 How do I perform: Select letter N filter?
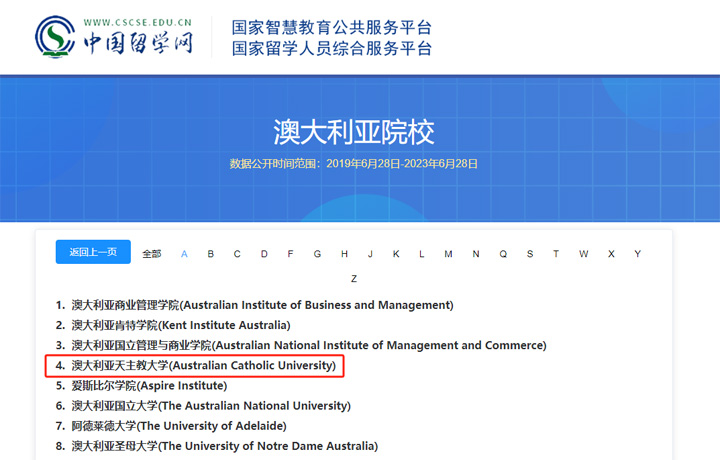(476, 254)
